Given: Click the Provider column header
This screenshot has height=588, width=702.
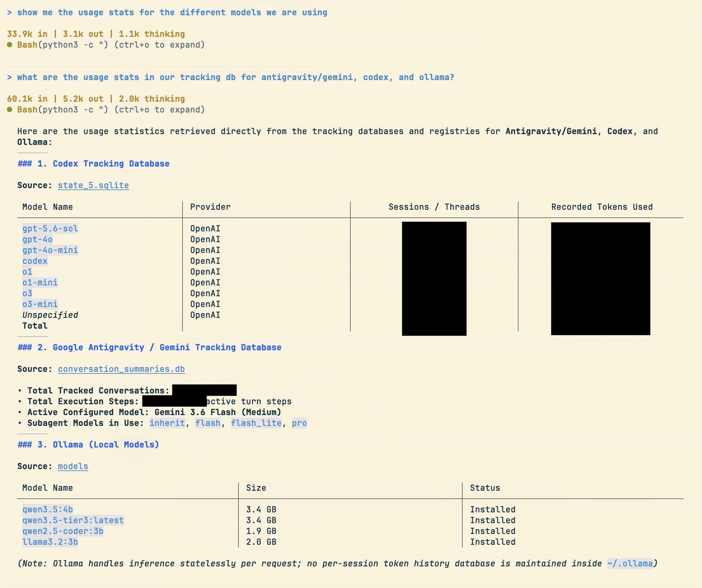Looking at the screenshot, I should 210,207.
